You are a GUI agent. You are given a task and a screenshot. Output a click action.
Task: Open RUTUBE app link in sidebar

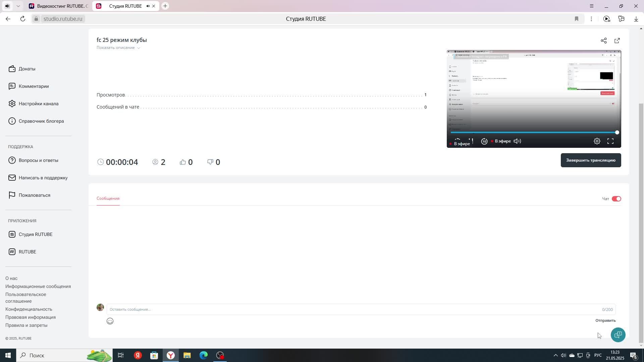pos(22,252)
